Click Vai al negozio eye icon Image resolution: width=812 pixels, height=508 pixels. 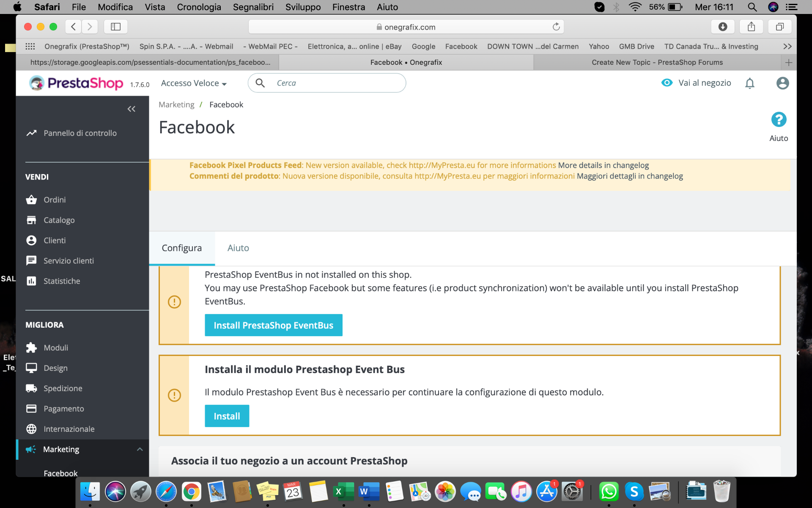click(667, 83)
